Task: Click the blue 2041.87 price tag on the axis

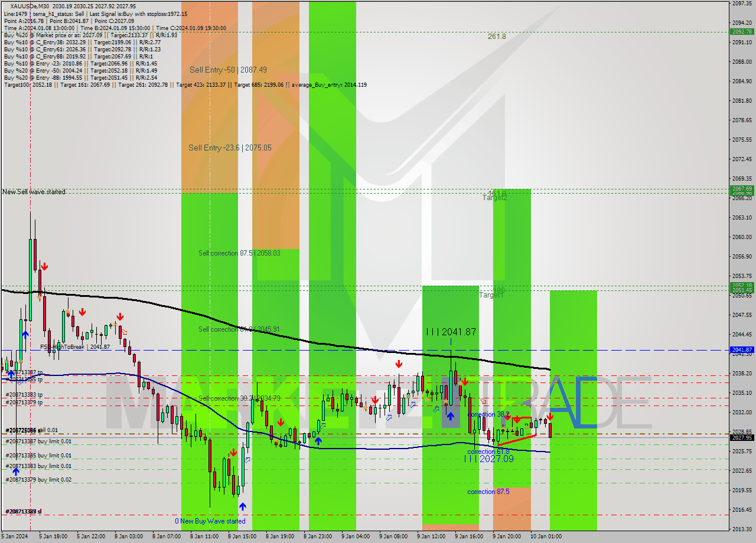Action: (742, 350)
